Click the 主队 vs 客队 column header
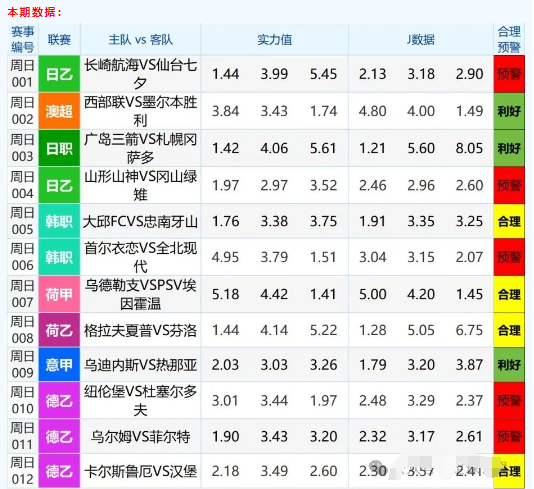Screen dimensions: 534x489 pos(140,40)
